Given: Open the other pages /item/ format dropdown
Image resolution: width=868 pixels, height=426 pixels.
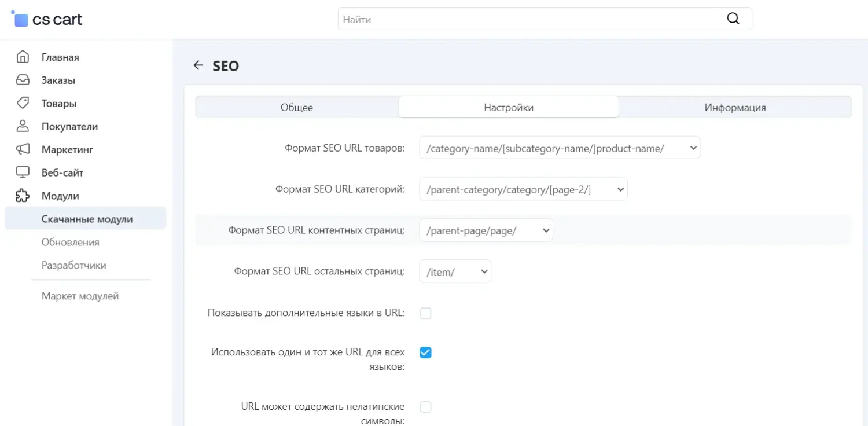Looking at the screenshot, I should point(455,271).
